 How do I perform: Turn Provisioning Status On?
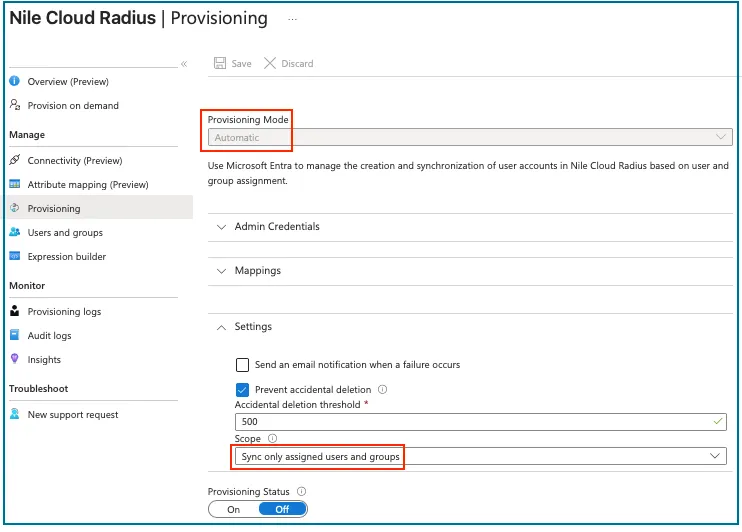[x=233, y=510]
